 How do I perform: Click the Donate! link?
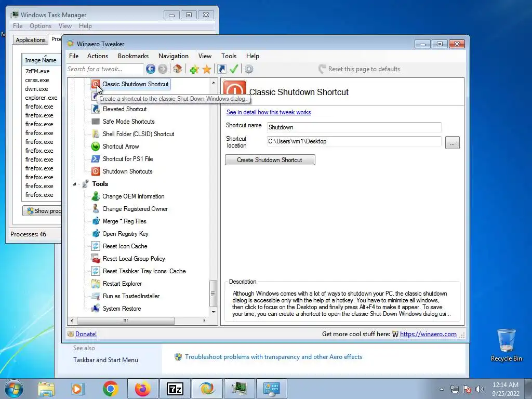[x=86, y=334]
